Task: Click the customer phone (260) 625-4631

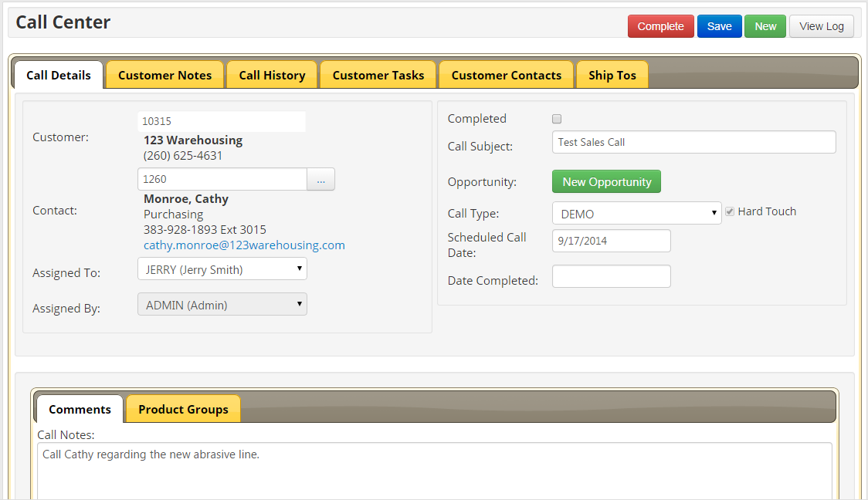Action: click(x=183, y=156)
